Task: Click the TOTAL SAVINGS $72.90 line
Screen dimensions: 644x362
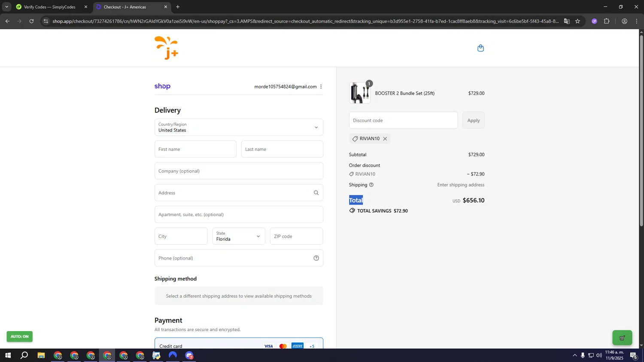Action: coord(378,211)
